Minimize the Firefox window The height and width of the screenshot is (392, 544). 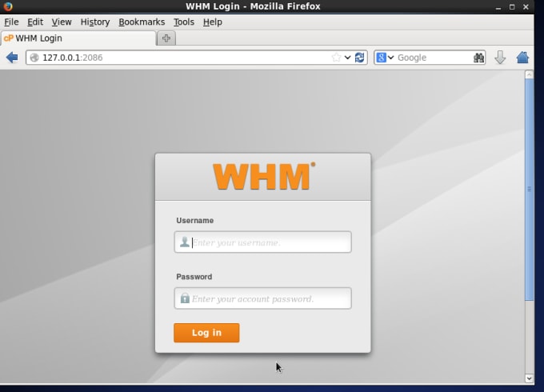coord(498,7)
